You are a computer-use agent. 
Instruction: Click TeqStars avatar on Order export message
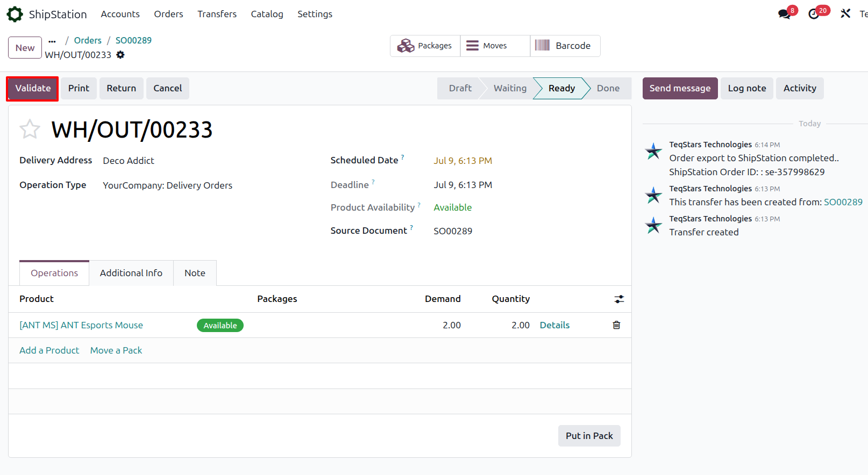click(x=653, y=151)
